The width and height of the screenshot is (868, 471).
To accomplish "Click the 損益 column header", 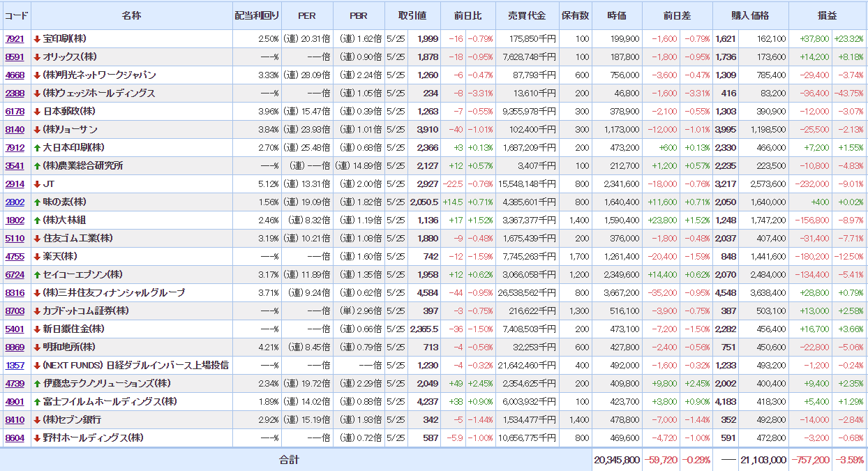I will coord(827,15).
